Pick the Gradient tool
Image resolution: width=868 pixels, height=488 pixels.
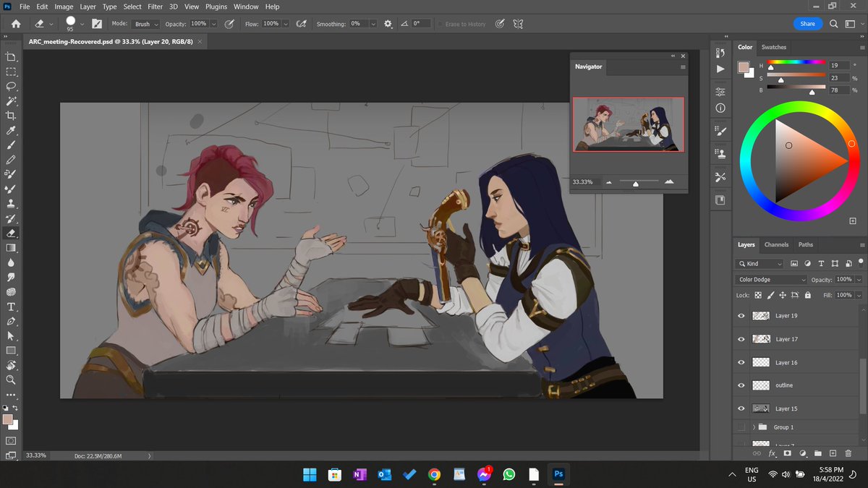coord(11,248)
